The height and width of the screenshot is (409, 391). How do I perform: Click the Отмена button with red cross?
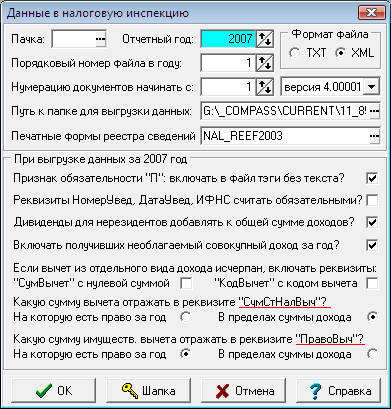(243, 390)
